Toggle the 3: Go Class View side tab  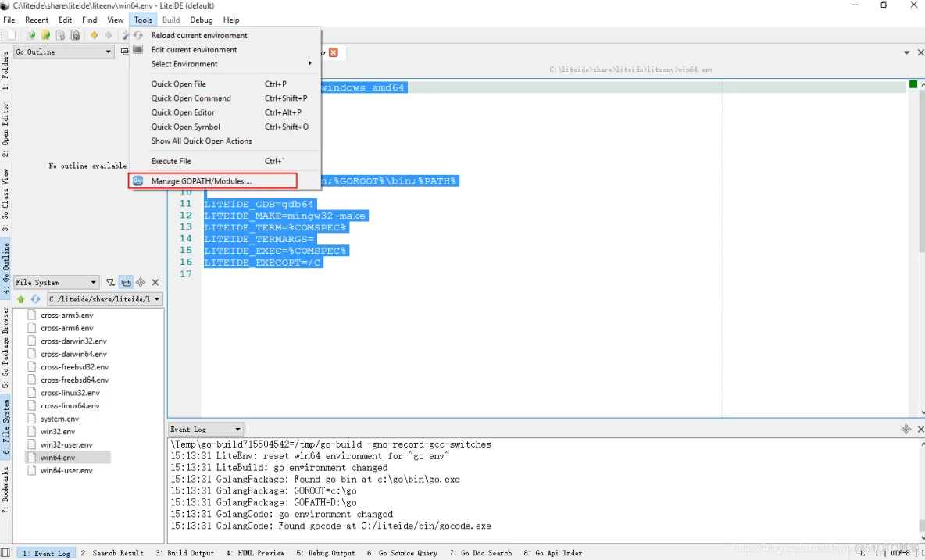click(x=5, y=202)
